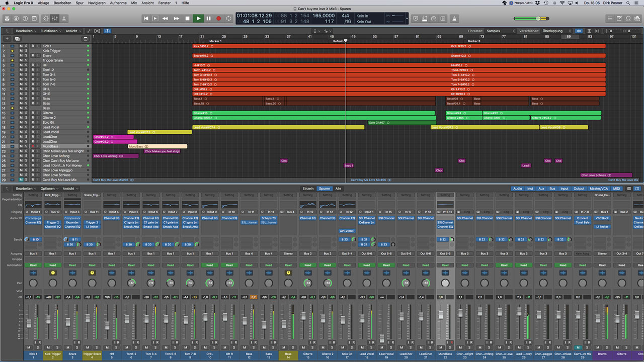The height and width of the screenshot is (362, 644).
Task: Click Go to Beginning transport button
Action: [146, 19]
